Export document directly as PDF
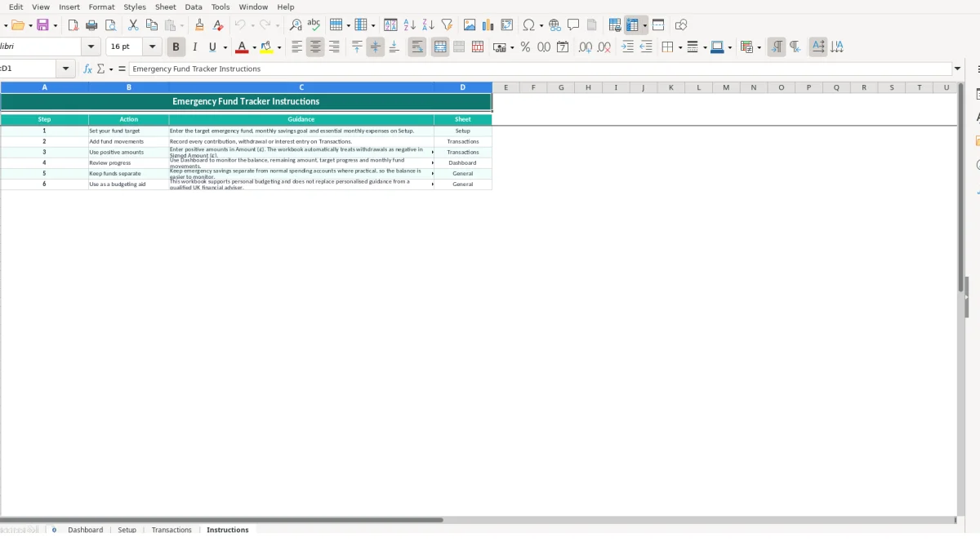 point(73,25)
